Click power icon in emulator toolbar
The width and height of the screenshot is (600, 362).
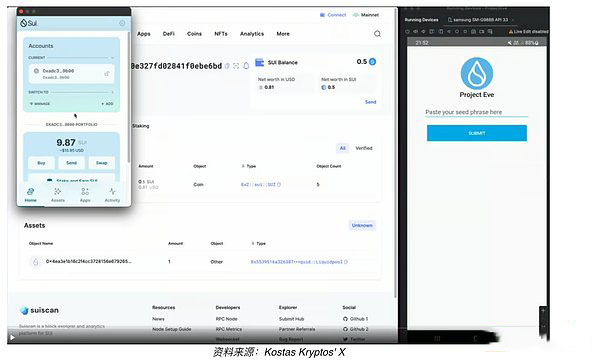(x=407, y=32)
